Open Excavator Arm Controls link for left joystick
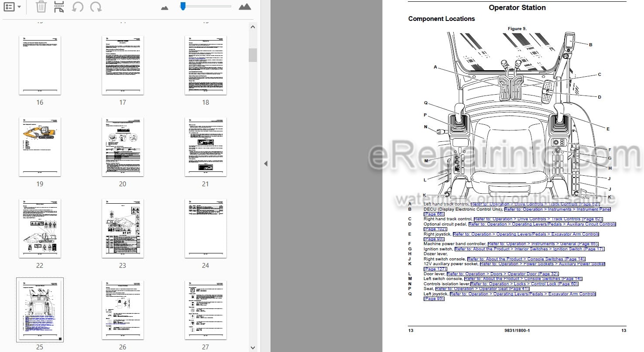The height and width of the screenshot is (352, 644). [523, 294]
